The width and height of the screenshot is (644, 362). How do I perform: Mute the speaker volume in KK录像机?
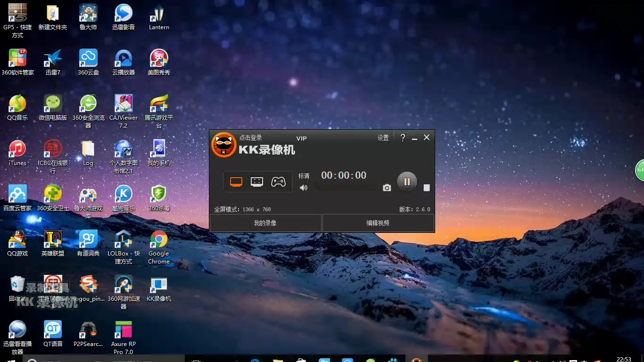[x=304, y=188]
